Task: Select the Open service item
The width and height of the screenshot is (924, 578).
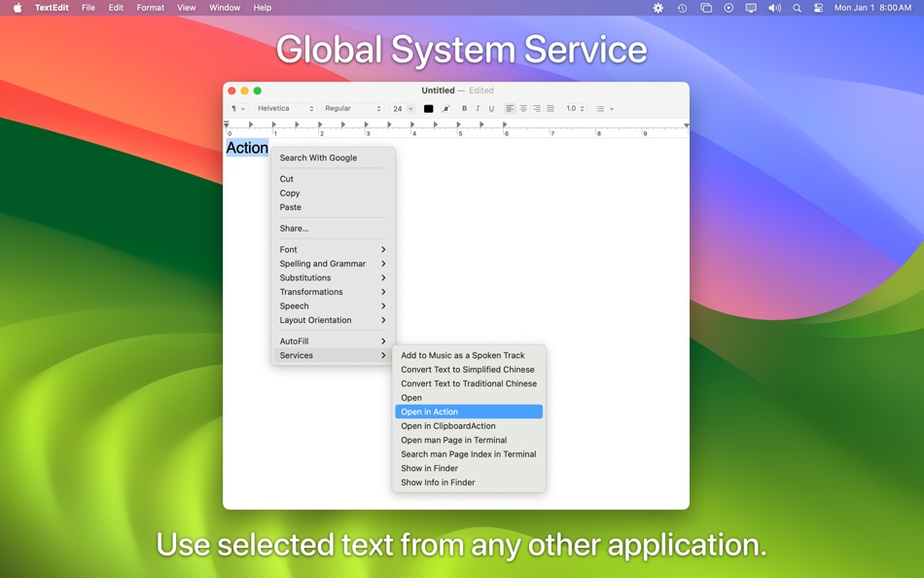Action: pos(469,398)
